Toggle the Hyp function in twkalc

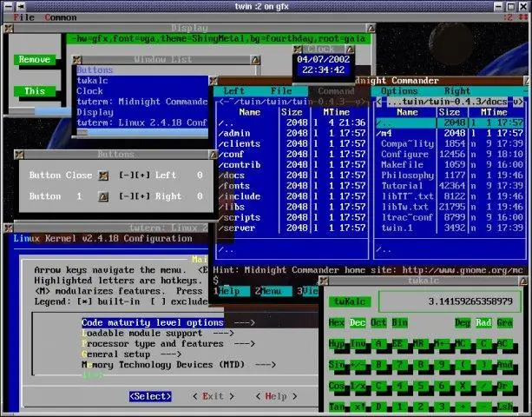click(336, 344)
